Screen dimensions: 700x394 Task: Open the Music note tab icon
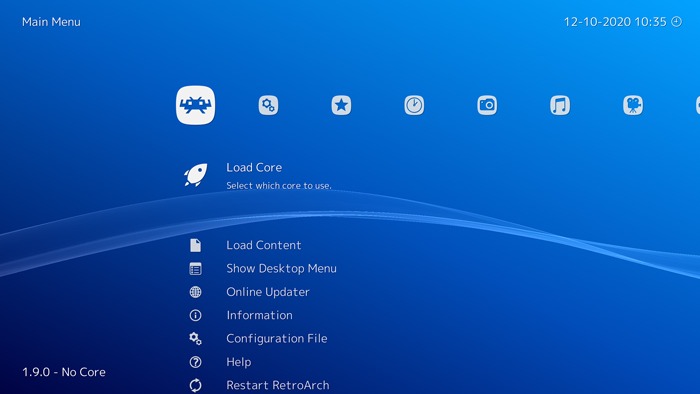[560, 105]
